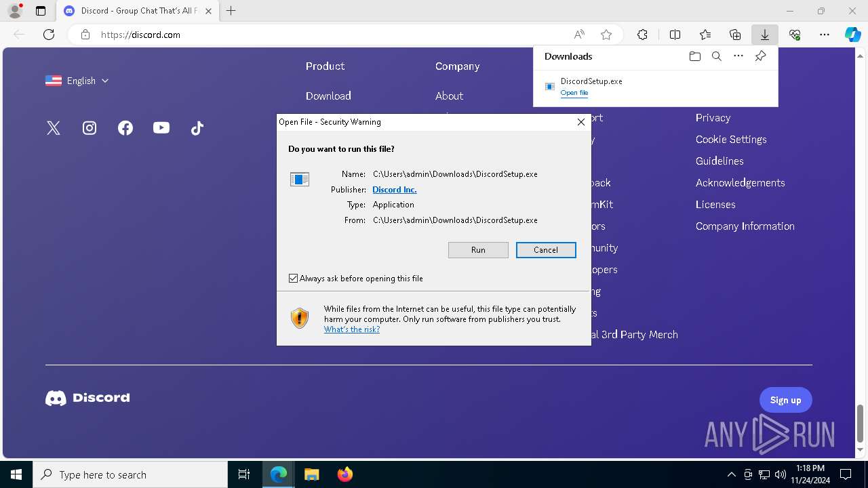Close the security warning dialog

(x=580, y=122)
